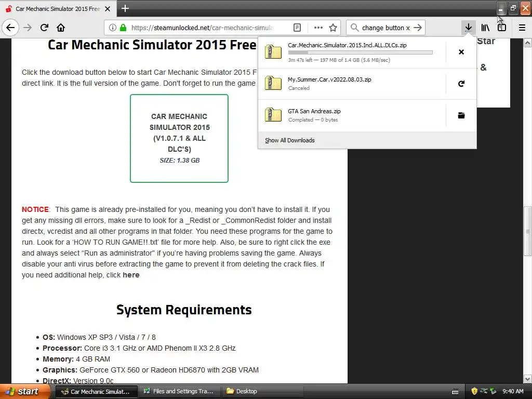532x399 pixels.
Task: Click the 'Completed — 0 bytes' status text
Action: click(313, 120)
